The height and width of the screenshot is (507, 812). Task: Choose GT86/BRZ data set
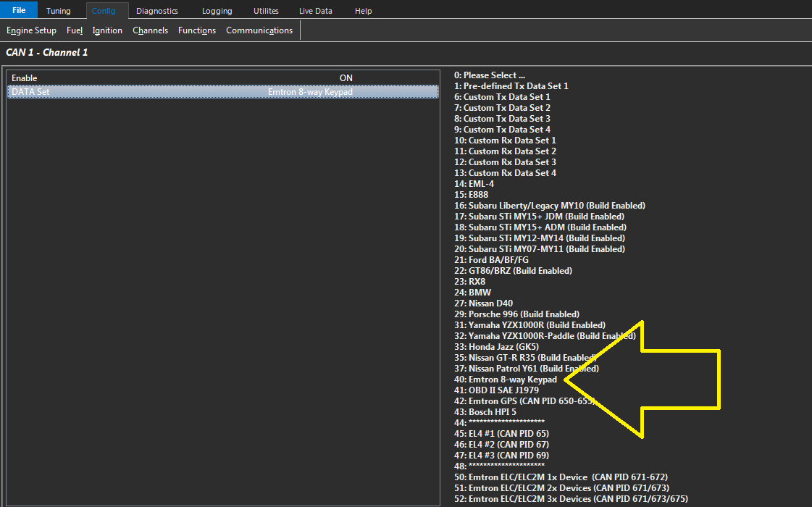513,271
